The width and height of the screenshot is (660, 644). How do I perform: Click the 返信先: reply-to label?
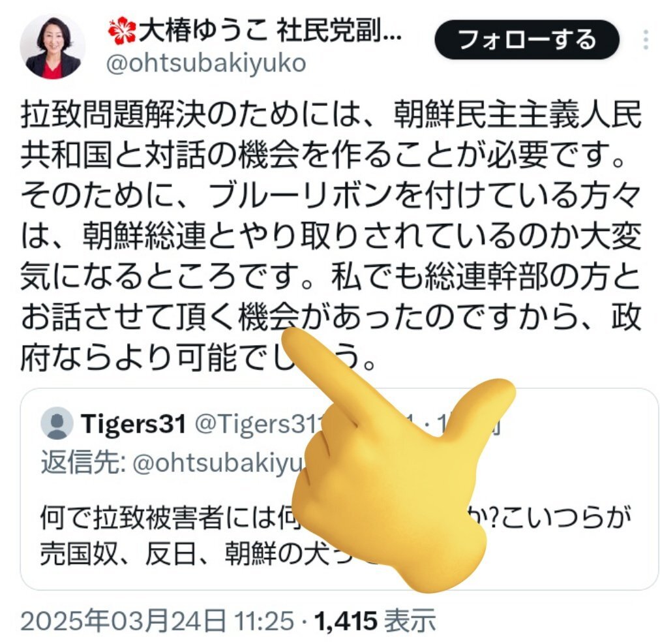(x=83, y=463)
